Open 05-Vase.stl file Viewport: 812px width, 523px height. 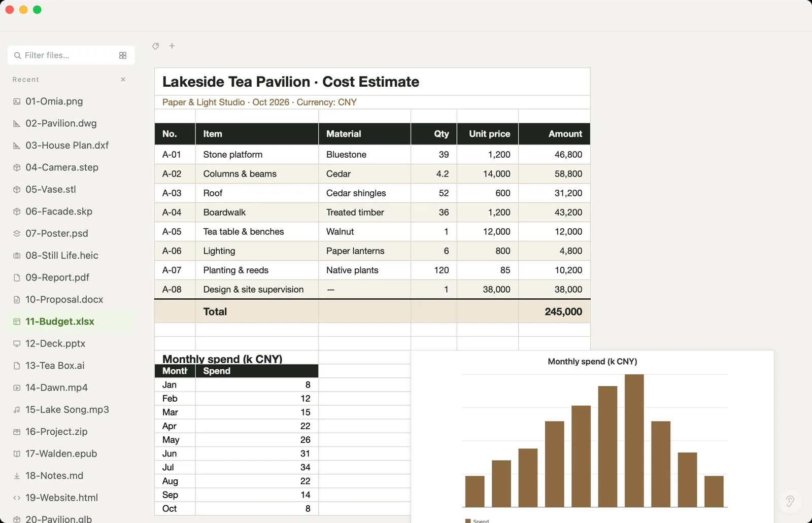coord(71,190)
